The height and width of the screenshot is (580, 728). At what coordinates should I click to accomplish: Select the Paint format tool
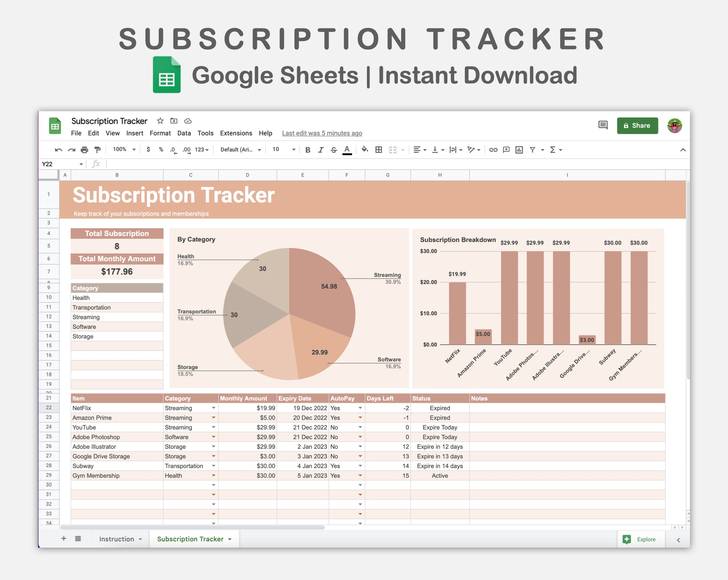pos(98,150)
